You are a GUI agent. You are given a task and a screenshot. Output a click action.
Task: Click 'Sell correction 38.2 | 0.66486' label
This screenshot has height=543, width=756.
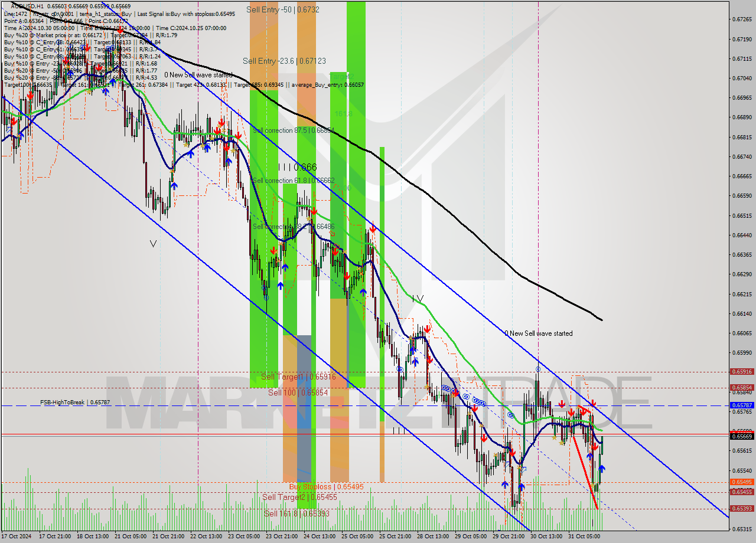click(294, 226)
